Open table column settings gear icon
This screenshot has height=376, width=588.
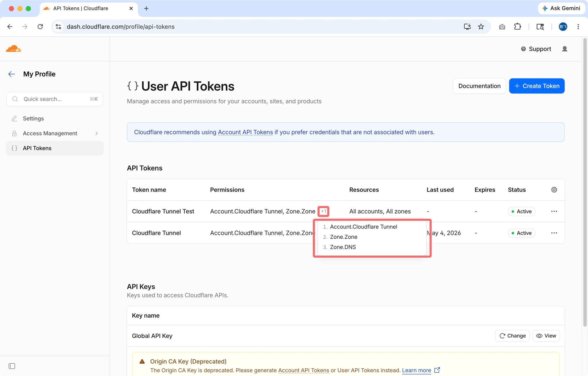pos(554,190)
